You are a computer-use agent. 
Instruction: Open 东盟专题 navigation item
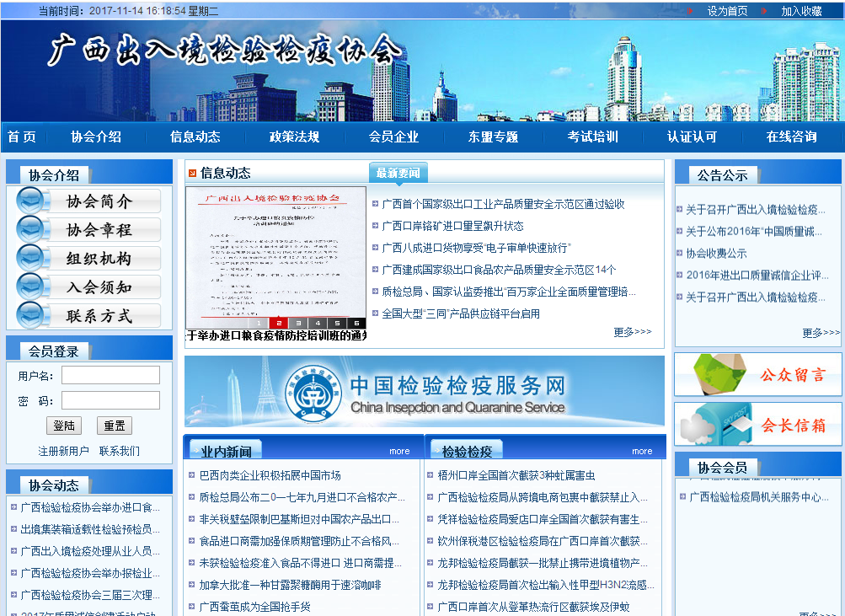[493, 137]
